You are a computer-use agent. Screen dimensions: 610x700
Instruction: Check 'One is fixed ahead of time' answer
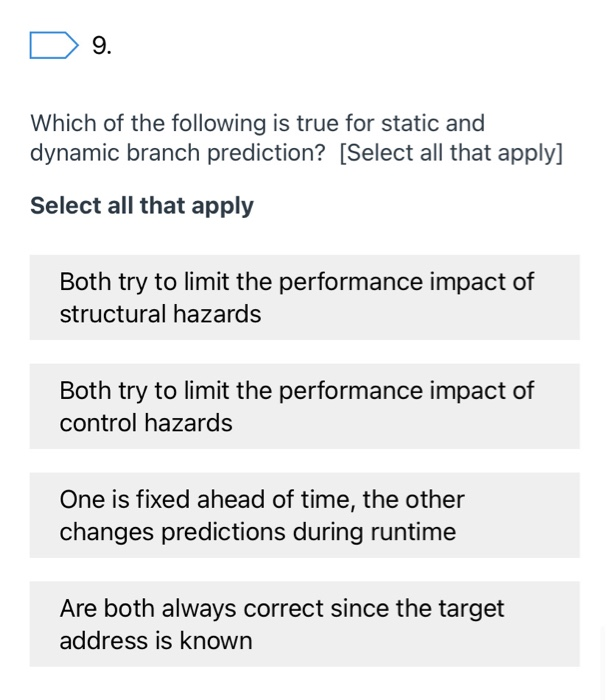[x=304, y=515]
